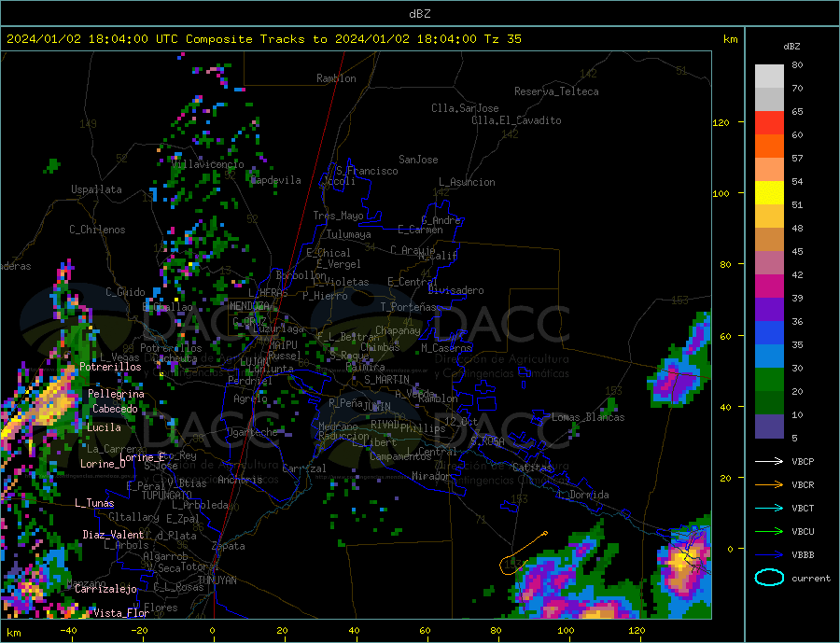Click the 'Divisadero' map label
This screenshot has width=840, height=643.
[455, 290]
